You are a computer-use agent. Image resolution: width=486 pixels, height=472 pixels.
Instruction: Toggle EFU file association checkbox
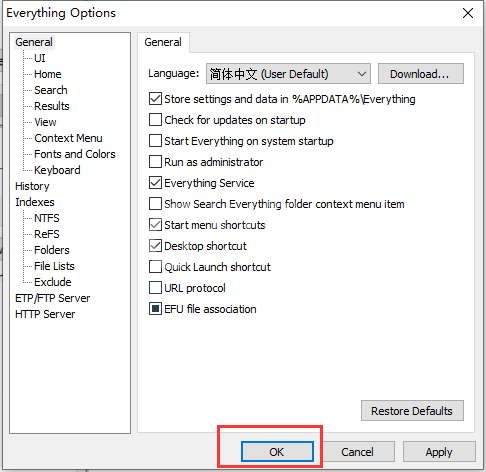click(x=155, y=309)
